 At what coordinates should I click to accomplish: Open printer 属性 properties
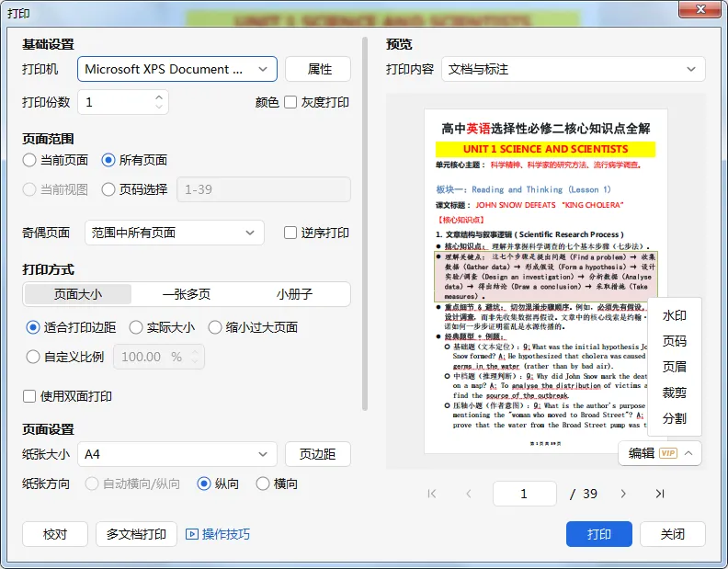[x=318, y=69]
